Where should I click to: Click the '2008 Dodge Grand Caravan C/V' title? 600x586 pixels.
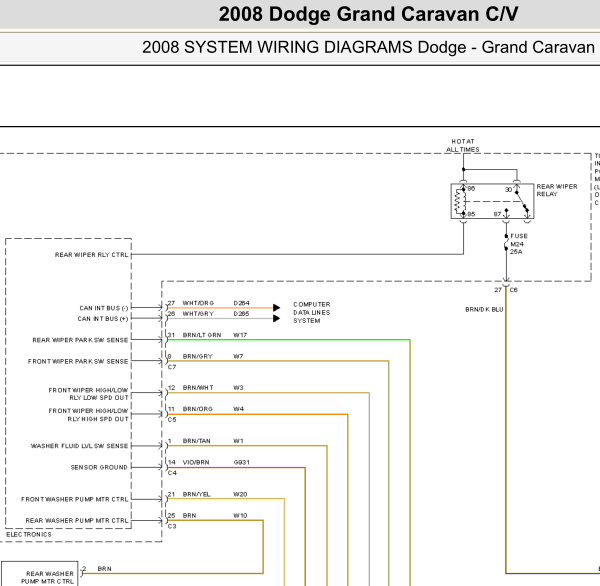click(x=368, y=15)
